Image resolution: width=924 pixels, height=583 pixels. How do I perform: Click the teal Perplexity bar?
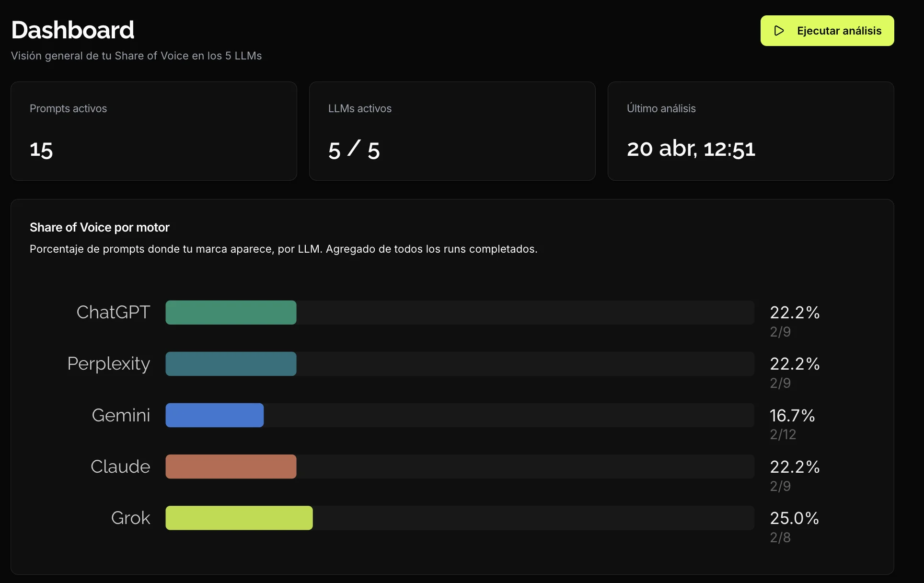(x=231, y=364)
